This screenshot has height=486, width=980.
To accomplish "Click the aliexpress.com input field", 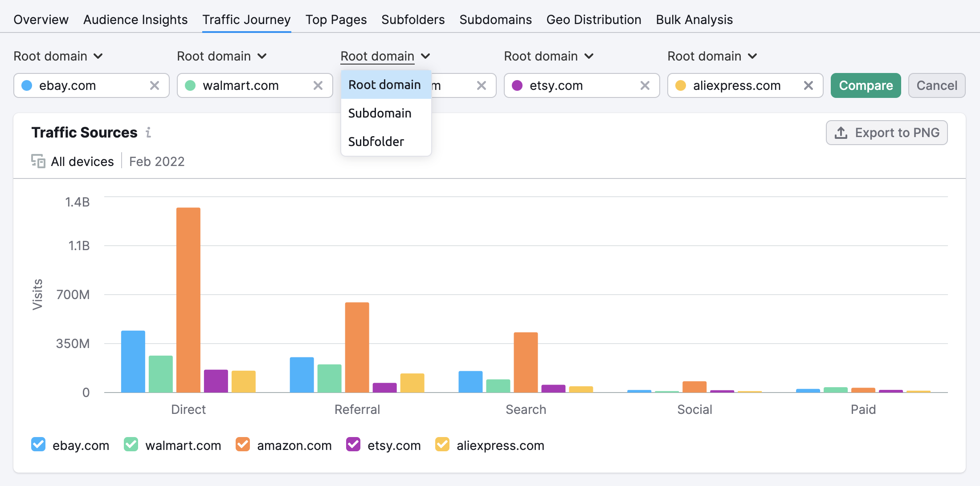I will tap(745, 85).
